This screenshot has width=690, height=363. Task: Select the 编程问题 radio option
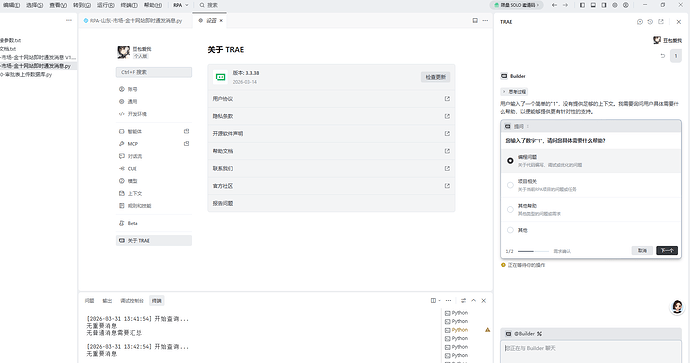(x=510, y=161)
